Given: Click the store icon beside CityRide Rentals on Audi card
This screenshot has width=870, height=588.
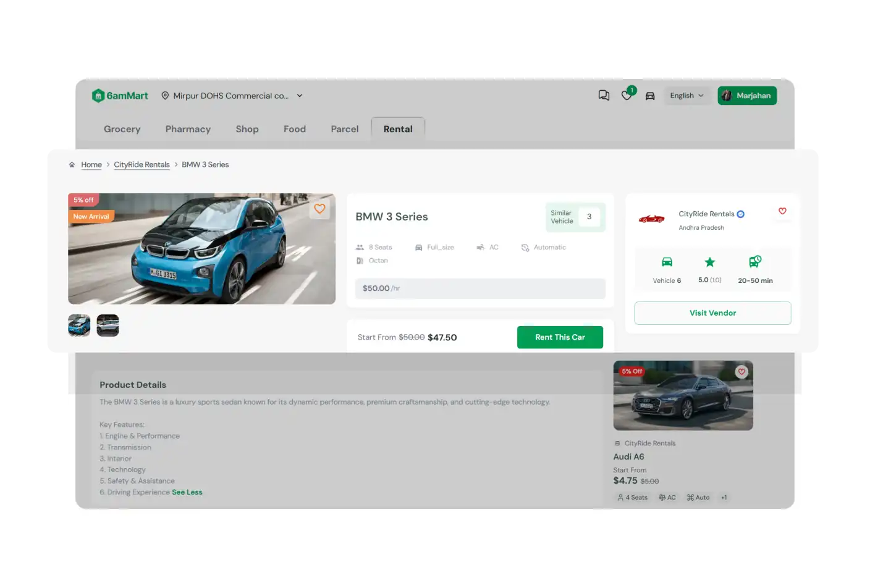Looking at the screenshot, I should coord(617,443).
